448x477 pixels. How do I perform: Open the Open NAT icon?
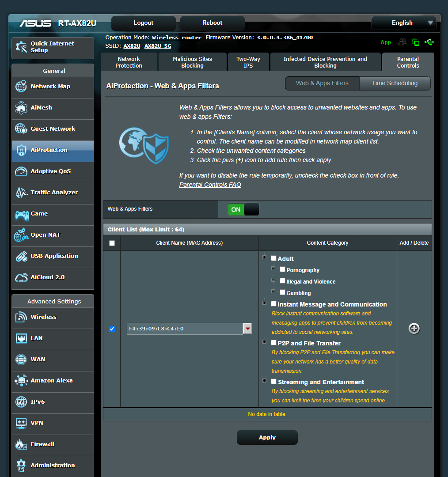(21, 235)
